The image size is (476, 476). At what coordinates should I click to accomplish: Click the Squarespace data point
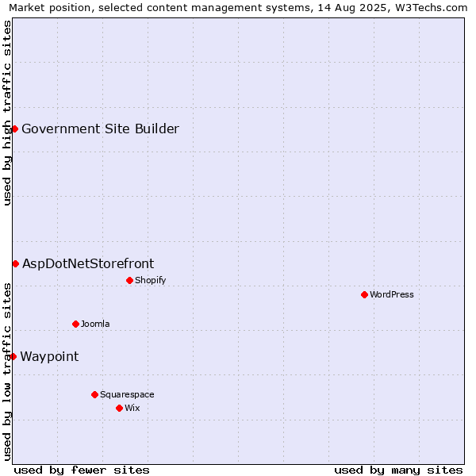tap(94, 394)
